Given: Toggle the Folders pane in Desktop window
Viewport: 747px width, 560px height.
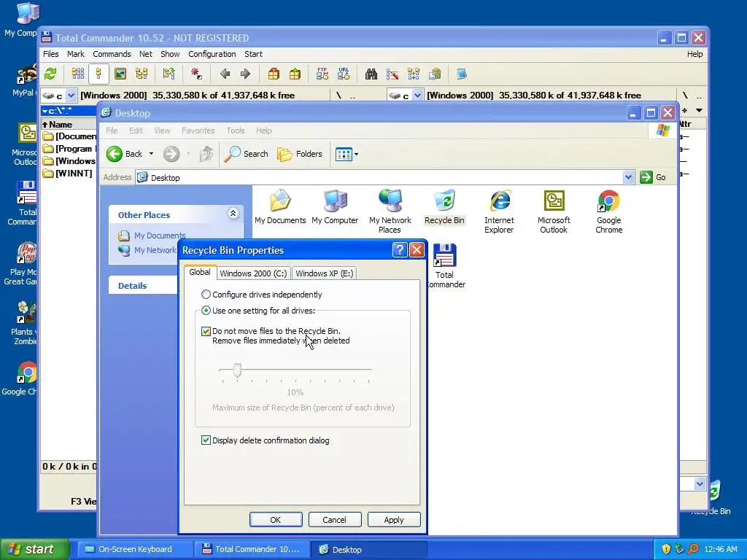Looking at the screenshot, I should click(x=300, y=154).
